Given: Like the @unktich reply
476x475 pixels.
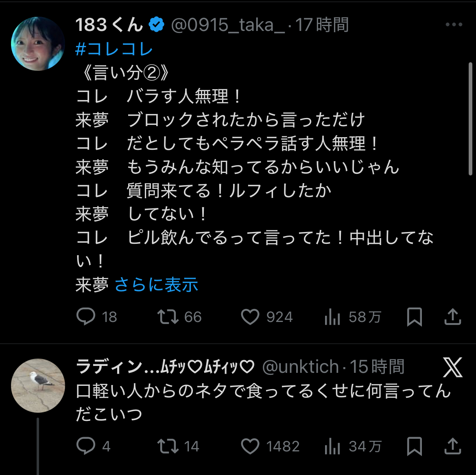Looking at the screenshot, I should click(x=250, y=446).
